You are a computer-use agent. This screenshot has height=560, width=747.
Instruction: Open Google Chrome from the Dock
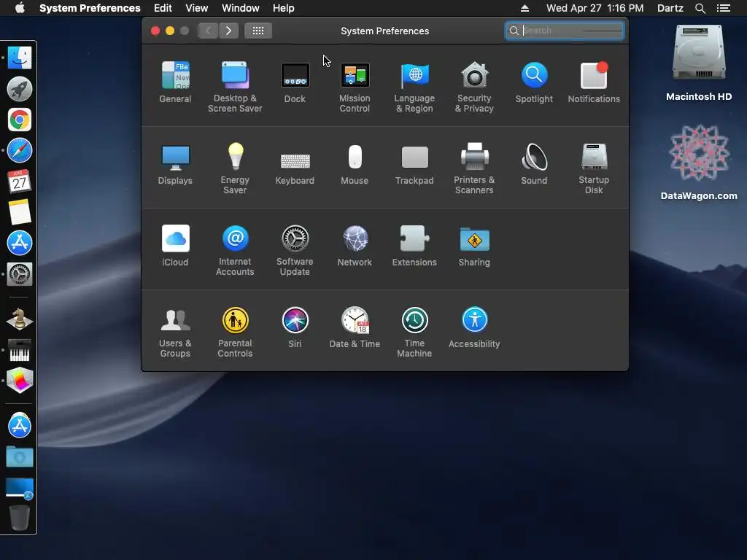[20, 120]
